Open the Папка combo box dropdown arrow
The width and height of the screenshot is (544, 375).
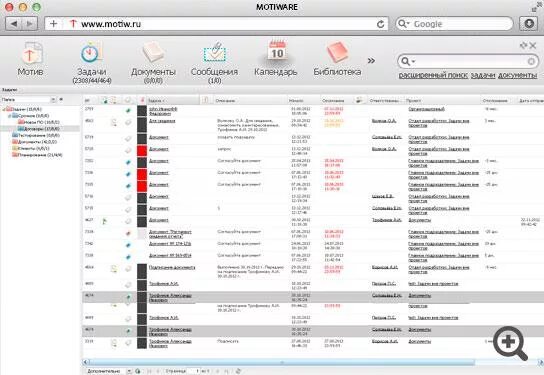click(x=53, y=100)
